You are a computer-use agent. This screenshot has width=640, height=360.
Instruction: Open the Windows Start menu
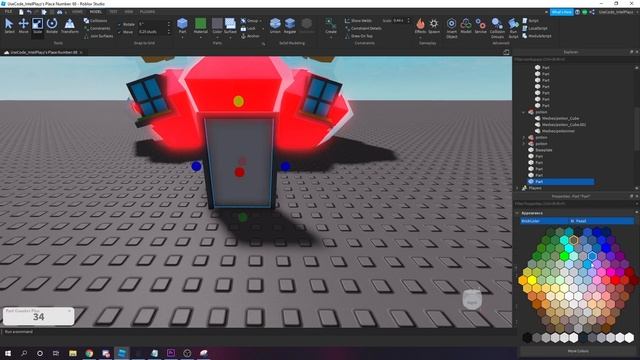coord(7,353)
